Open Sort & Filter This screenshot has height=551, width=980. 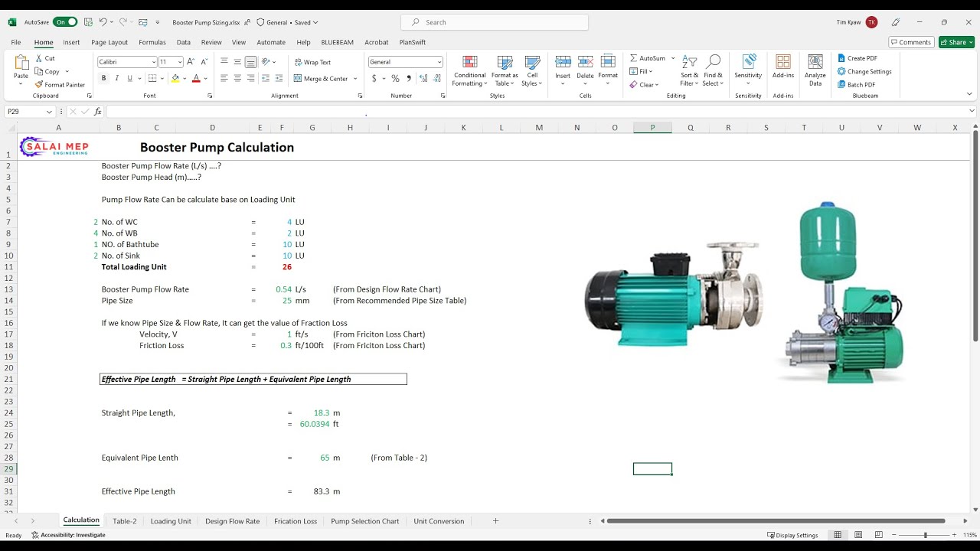pos(689,70)
